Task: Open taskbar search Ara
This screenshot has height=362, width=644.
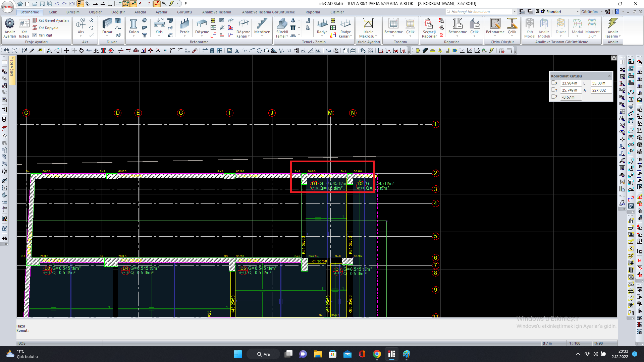Action: point(263,354)
